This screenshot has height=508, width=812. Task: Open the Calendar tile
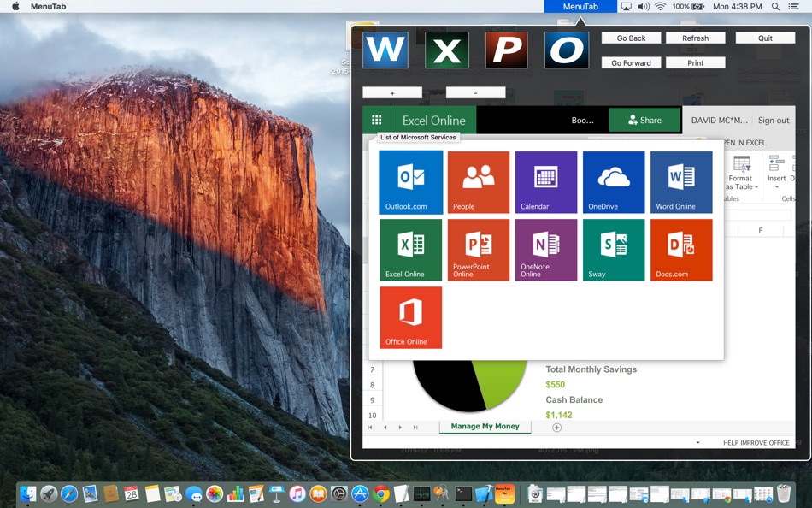click(546, 182)
